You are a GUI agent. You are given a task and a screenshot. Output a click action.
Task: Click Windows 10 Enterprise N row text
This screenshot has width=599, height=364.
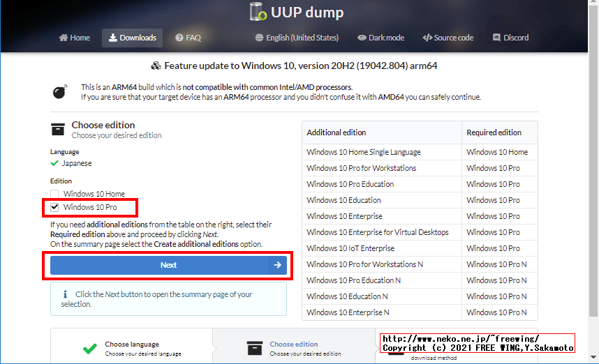[348, 312]
